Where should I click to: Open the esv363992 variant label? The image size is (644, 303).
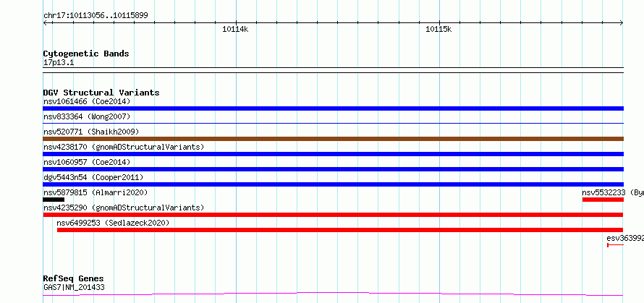tap(625, 238)
